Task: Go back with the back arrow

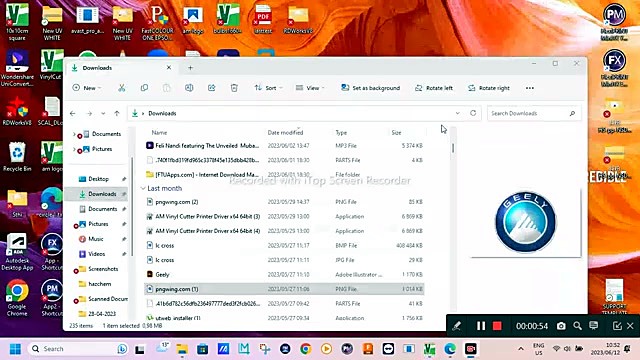Action: (73, 113)
